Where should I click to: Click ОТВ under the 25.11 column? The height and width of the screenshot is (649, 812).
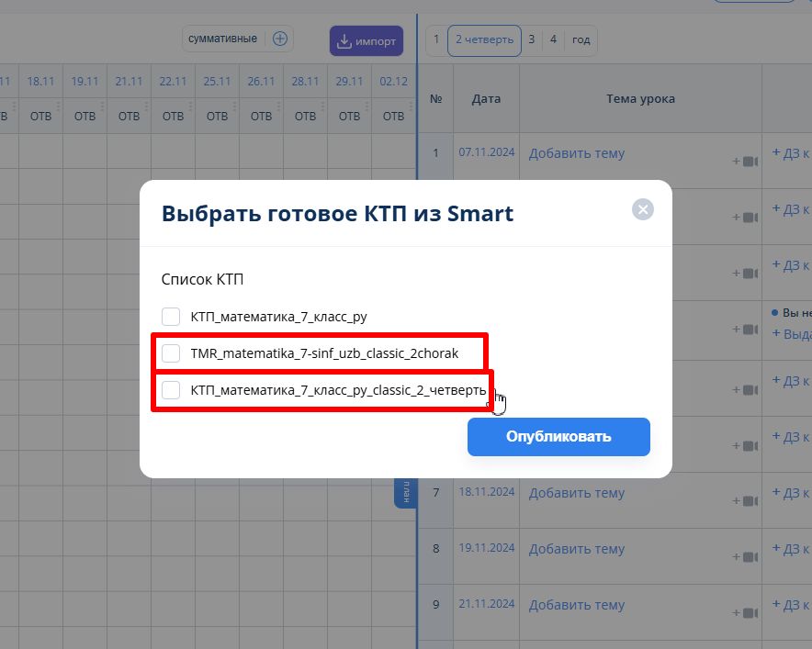coord(217,116)
